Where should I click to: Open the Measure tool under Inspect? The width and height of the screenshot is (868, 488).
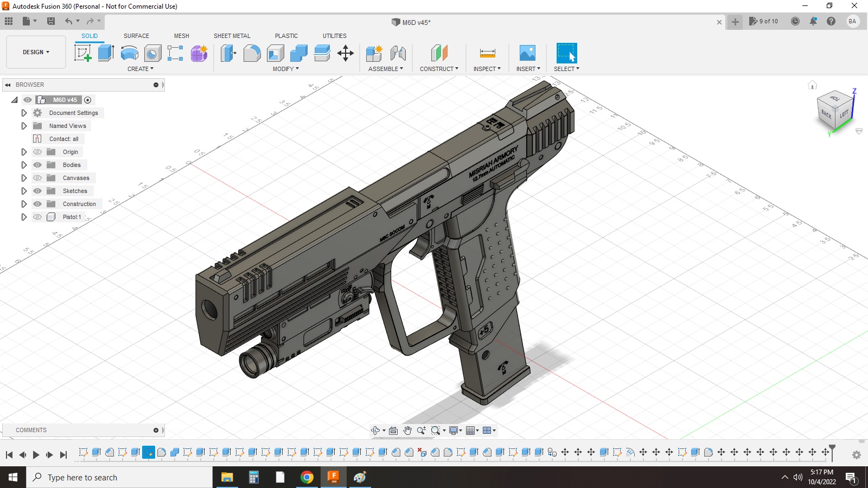487,53
